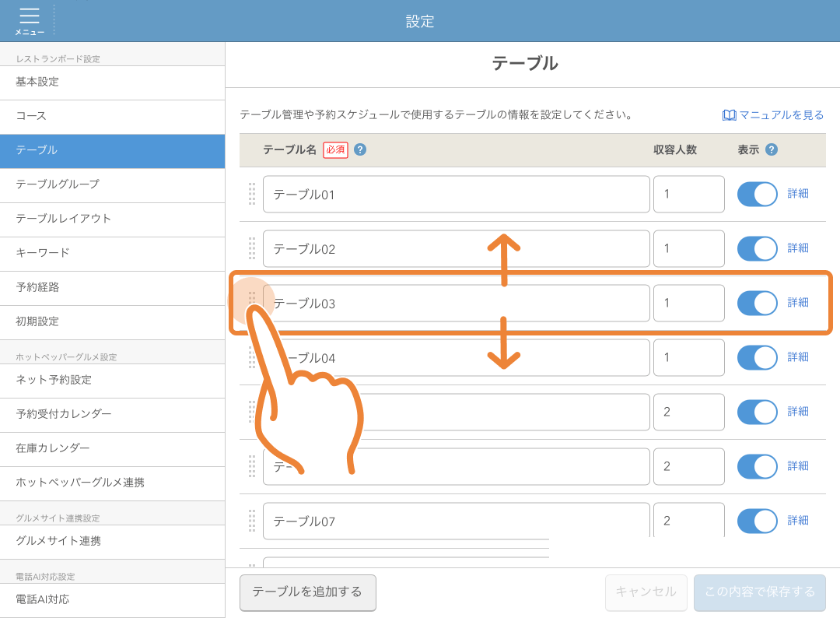Image resolution: width=840 pixels, height=618 pixels.
Task: Toggle the display switch for テーブル07
Action: (x=756, y=521)
